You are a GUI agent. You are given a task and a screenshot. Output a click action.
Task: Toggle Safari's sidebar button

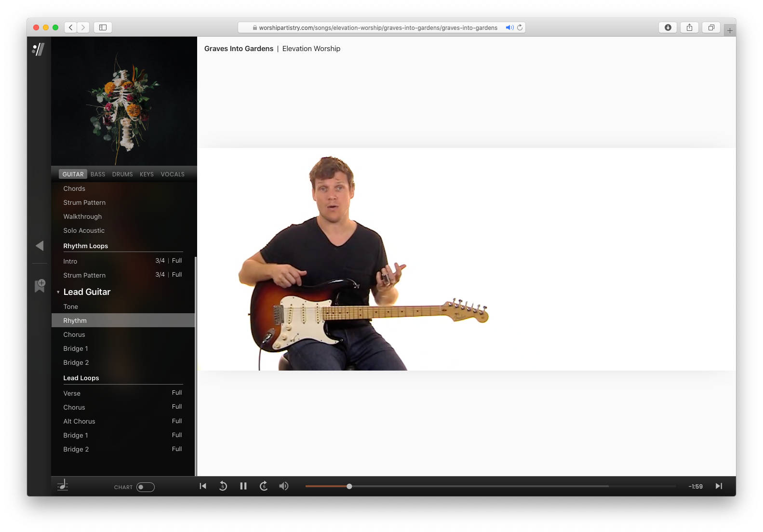click(x=103, y=27)
